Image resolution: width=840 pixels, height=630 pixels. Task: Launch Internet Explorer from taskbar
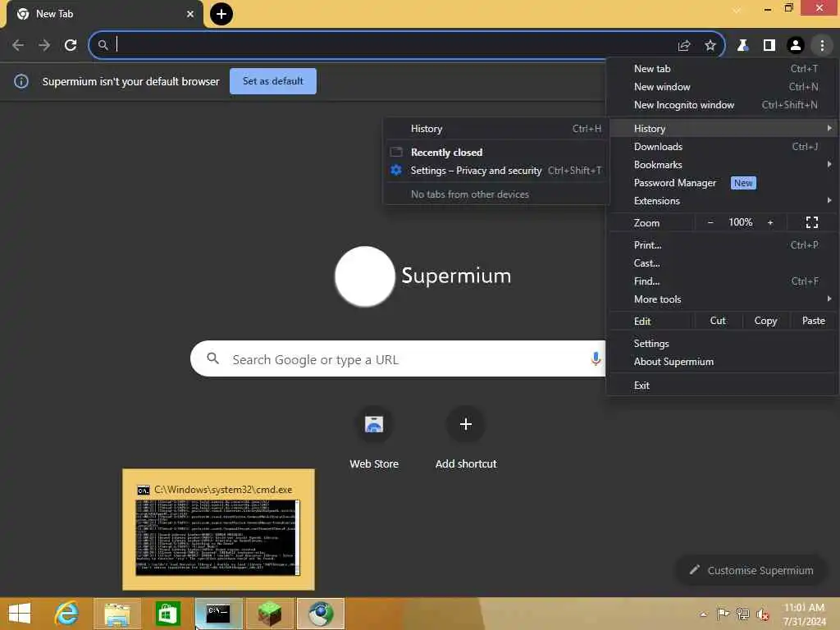pyautogui.click(x=67, y=614)
